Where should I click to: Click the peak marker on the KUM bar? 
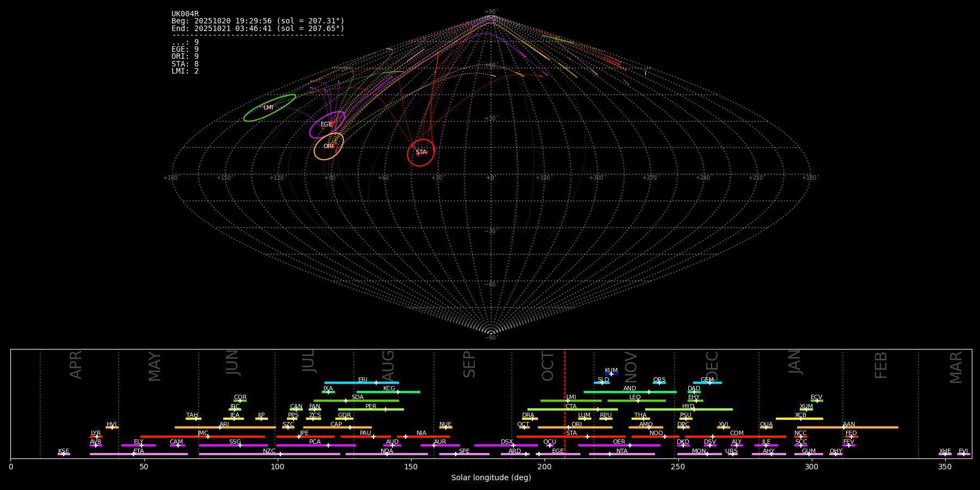click(611, 374)
